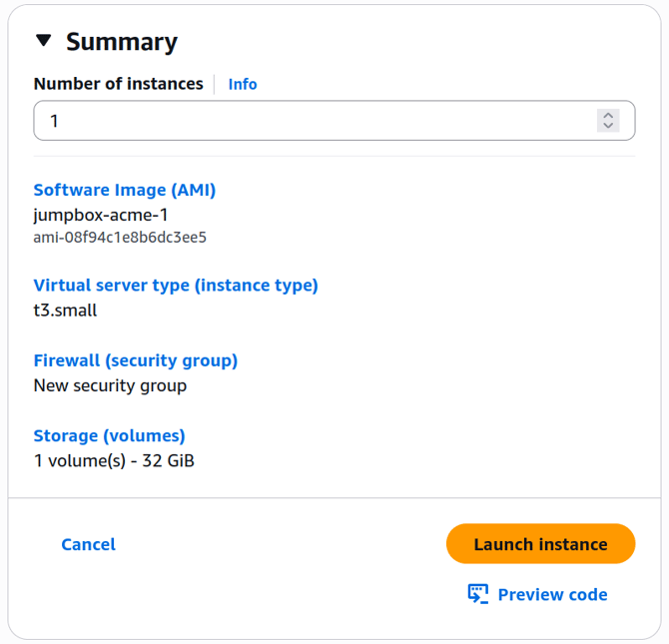Click the Summary heading text
This screenshot has width=669, height=644.
(121, 42)
